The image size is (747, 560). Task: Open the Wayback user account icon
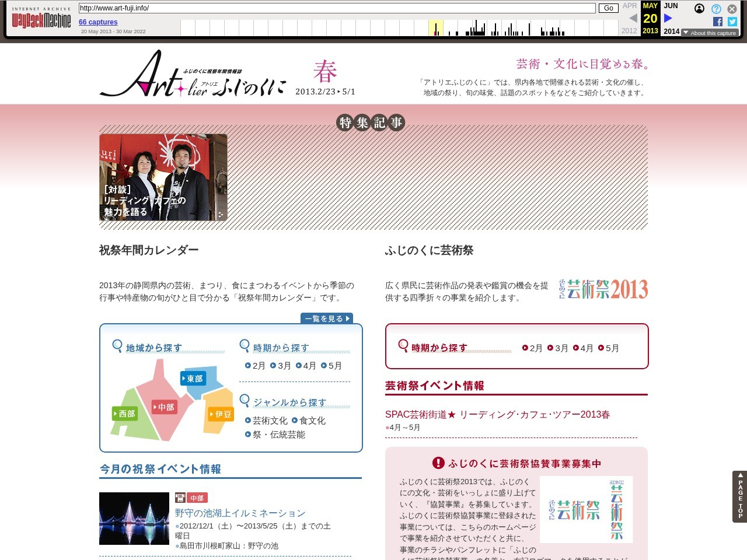(x=699, y=9)
